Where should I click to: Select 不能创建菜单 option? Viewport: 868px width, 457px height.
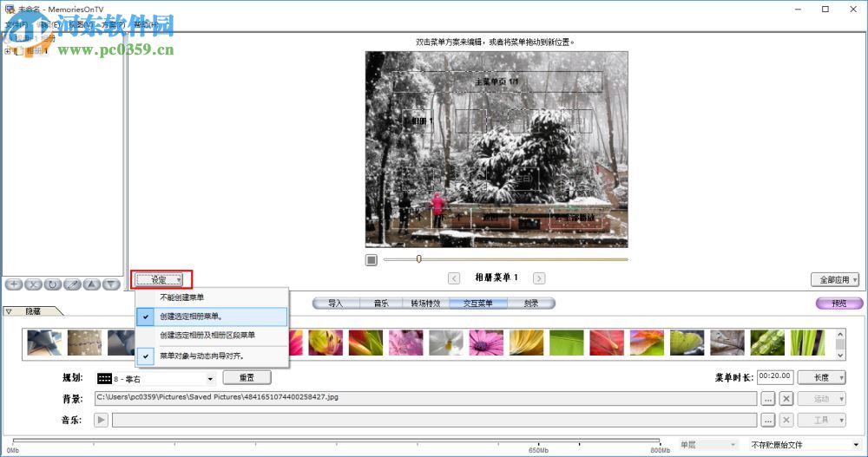coord(212,297)
